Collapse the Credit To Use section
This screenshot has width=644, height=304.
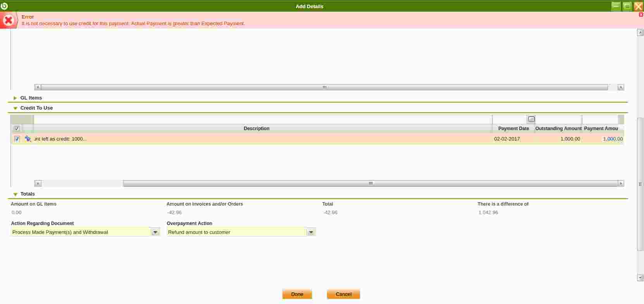tap(15, 108)
